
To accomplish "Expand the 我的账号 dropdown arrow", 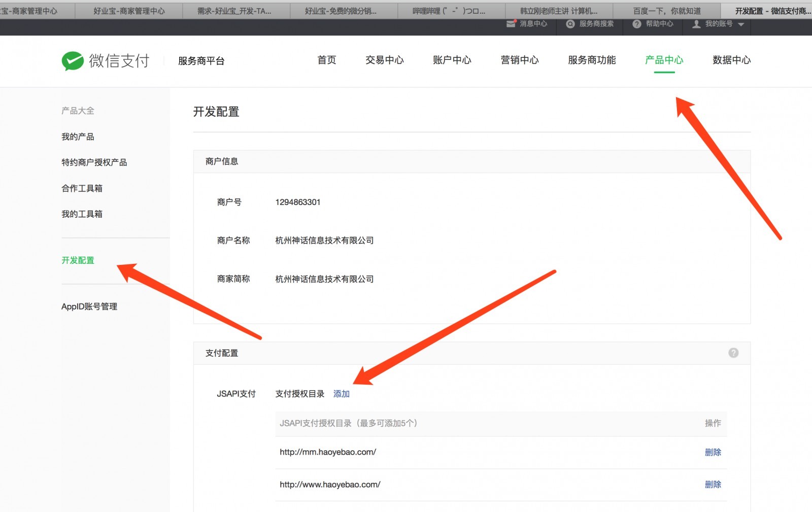I will [x=741, y=24].
